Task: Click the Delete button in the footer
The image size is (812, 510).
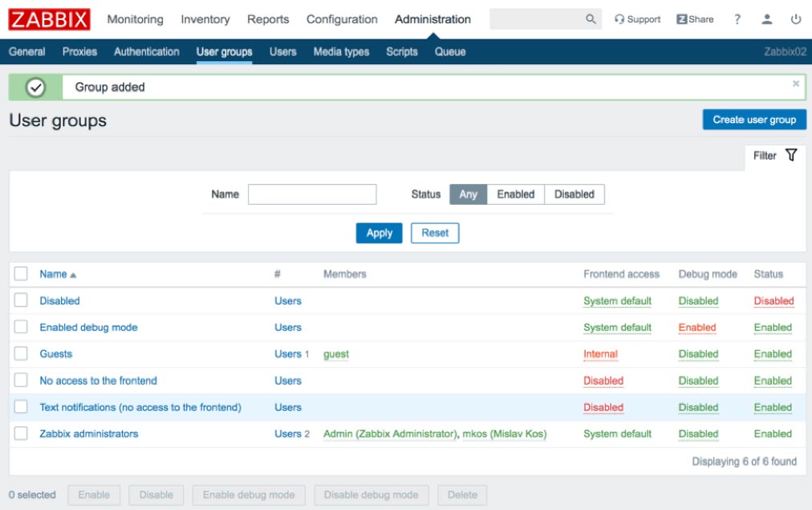Action: (462, 495)
